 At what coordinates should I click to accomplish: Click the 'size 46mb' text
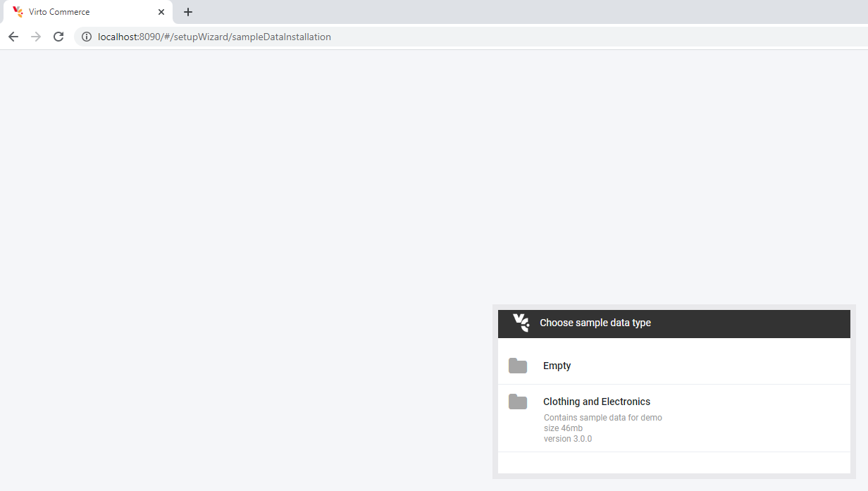pyautogui.click(x=563, y=428)
